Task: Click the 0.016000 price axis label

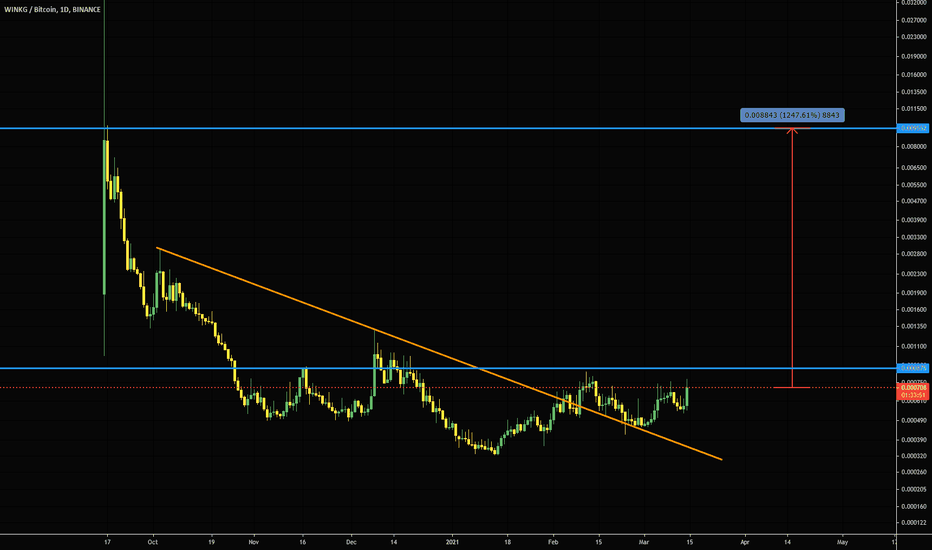Action: coord(914,75)
